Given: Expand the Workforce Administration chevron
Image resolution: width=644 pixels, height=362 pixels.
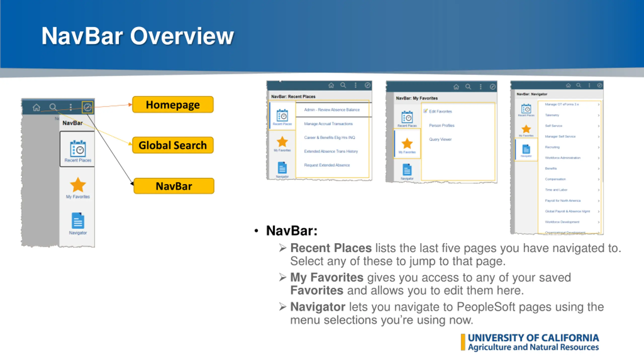Looking at the screenshot, I should (x=599, y=158).
